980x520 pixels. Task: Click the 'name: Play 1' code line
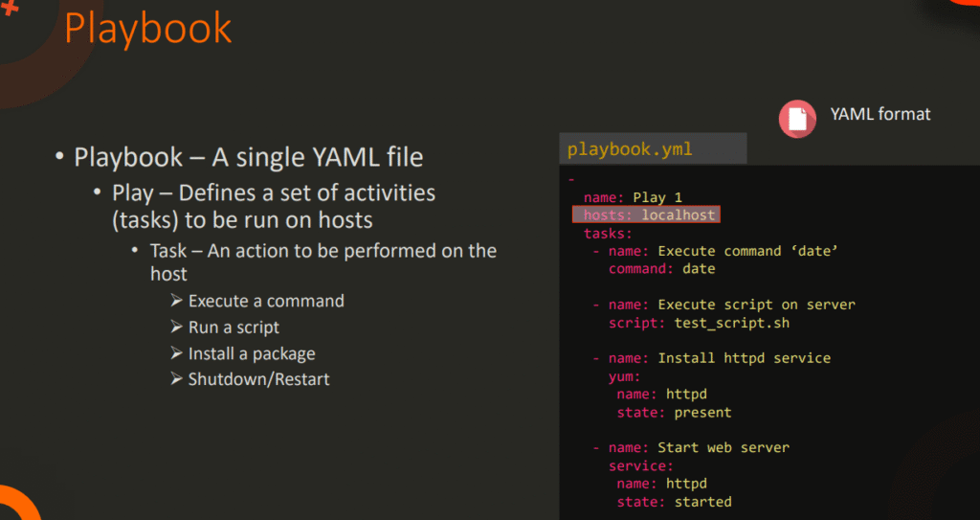[x=633, y=197]
